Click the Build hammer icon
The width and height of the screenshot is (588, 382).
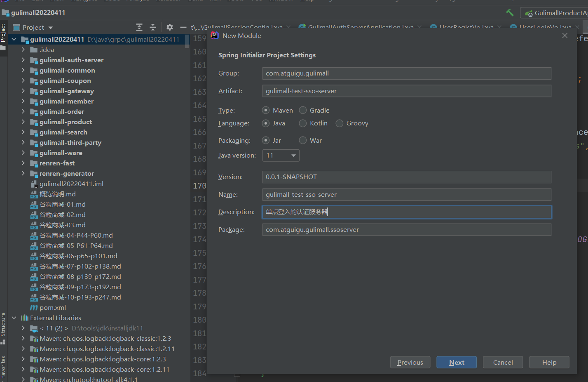tap(510, 13)
